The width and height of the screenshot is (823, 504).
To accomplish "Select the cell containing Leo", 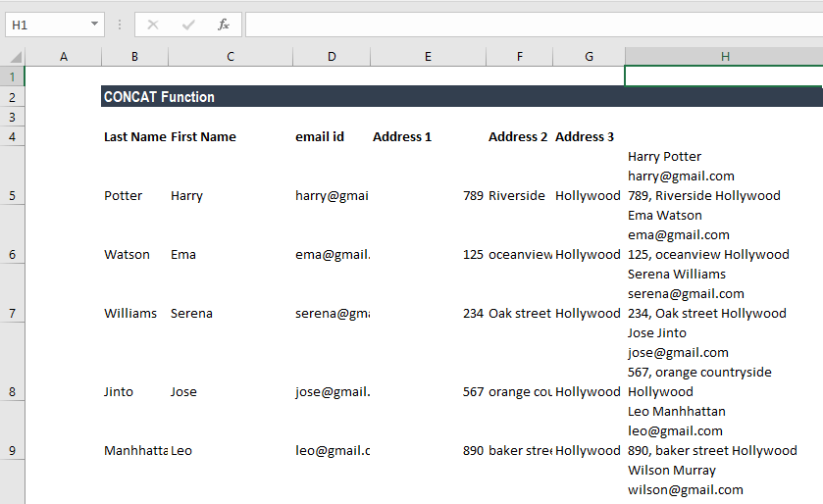I will (x=231, y=431).
